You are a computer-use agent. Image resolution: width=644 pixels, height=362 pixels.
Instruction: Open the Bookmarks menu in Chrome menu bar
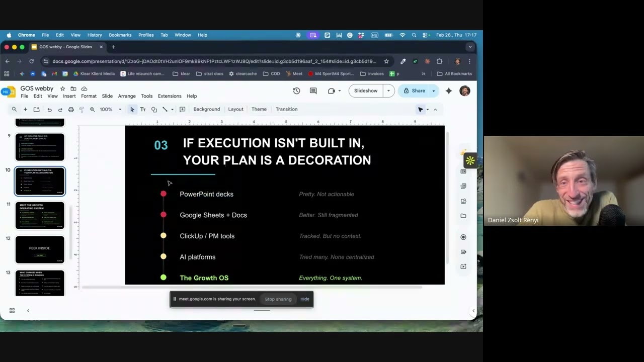pyautogui.click(x=120, y=35)
